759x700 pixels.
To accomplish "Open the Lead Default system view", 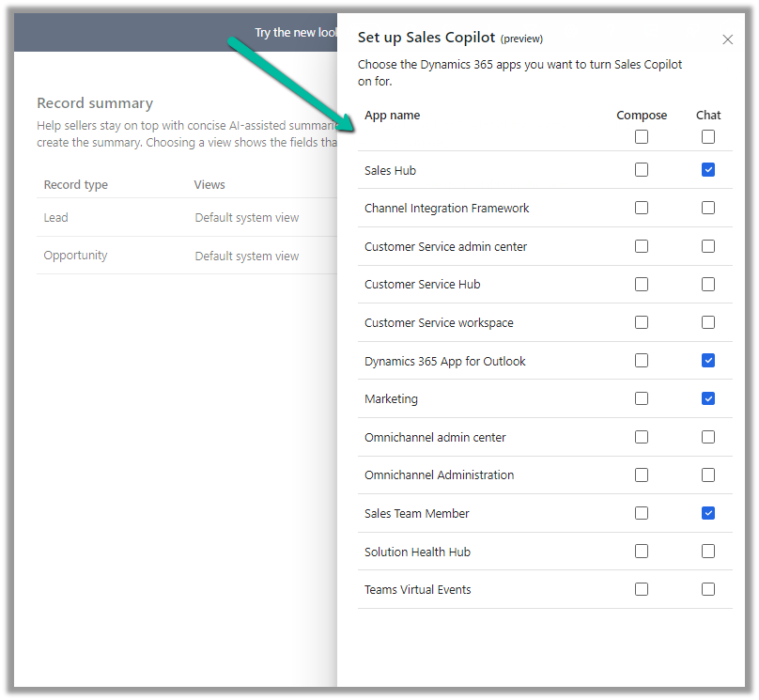I will click(x=247, y=218).
